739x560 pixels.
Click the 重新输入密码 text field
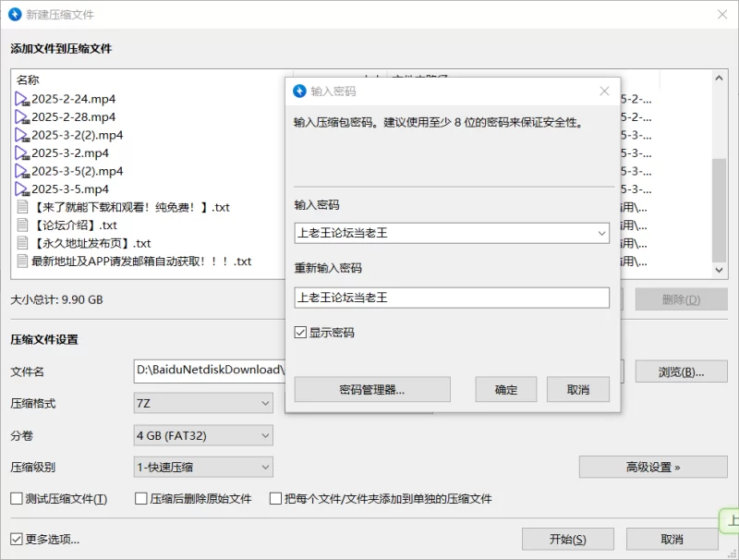click(451, 298)
